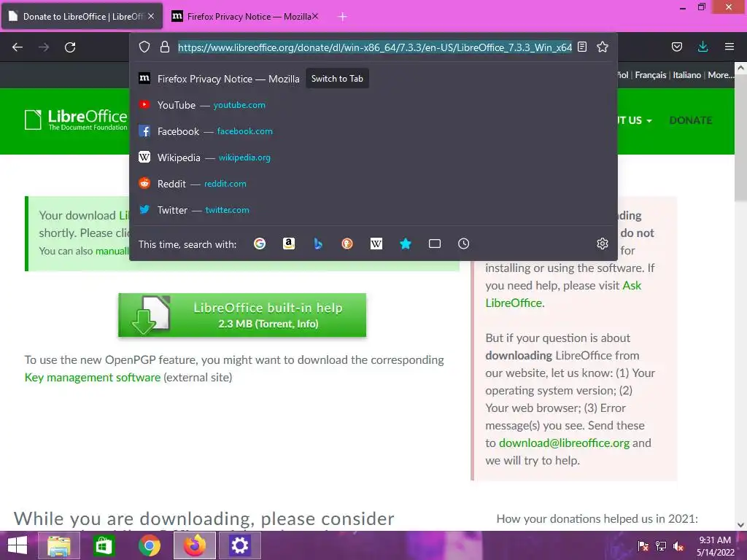
Task: Open Google Chrome from taskbar
Action: pyautogui.click(x=149, y=545)
